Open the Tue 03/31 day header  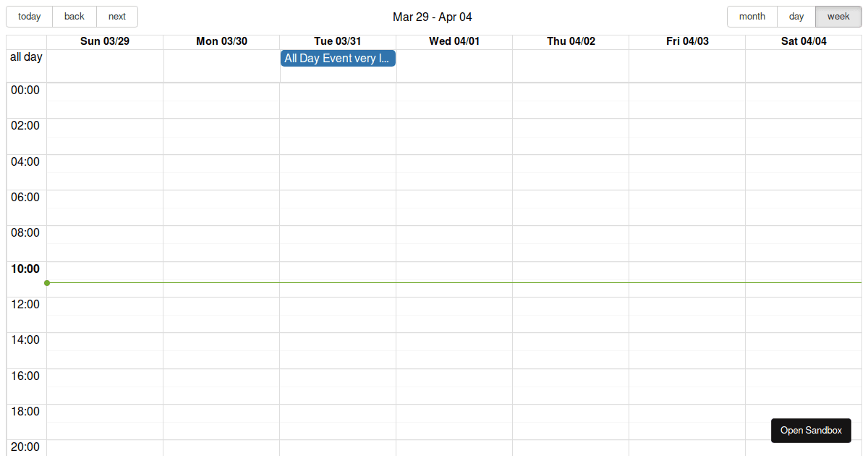tap(338, 41)
